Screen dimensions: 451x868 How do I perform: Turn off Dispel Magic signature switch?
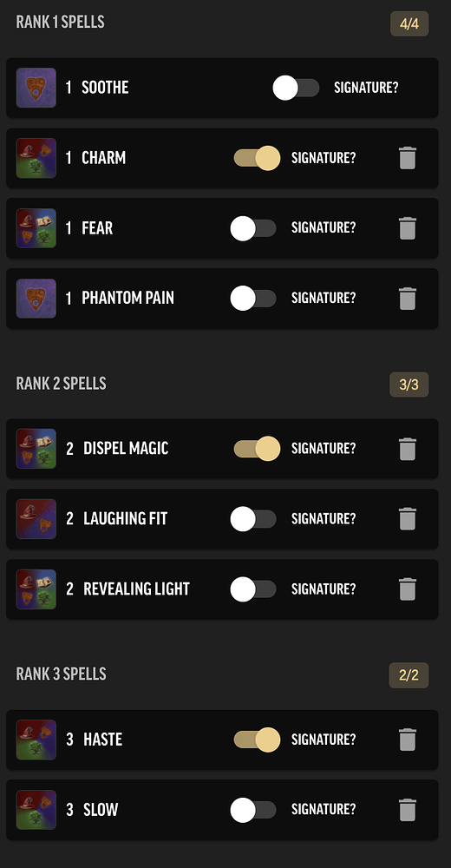[x=257, y=449]
